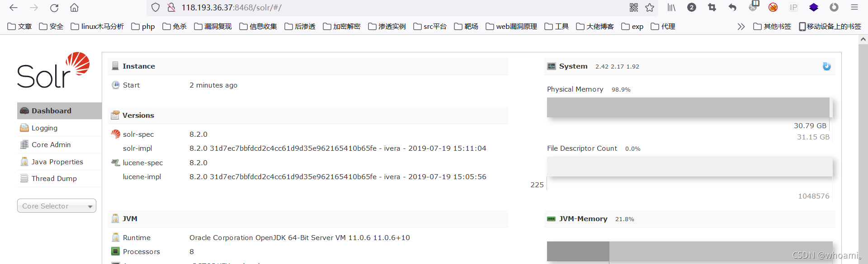
Task: Click the shield tracking protection icon
Action: pos(156,8)
